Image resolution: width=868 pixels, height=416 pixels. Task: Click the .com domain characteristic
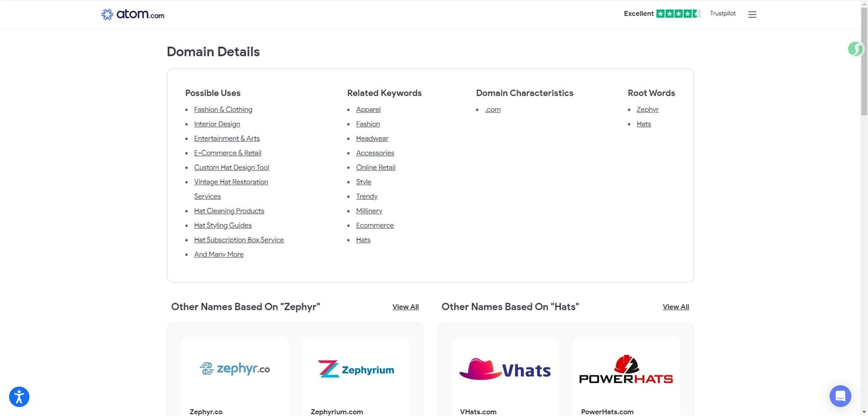pos(493,110)
